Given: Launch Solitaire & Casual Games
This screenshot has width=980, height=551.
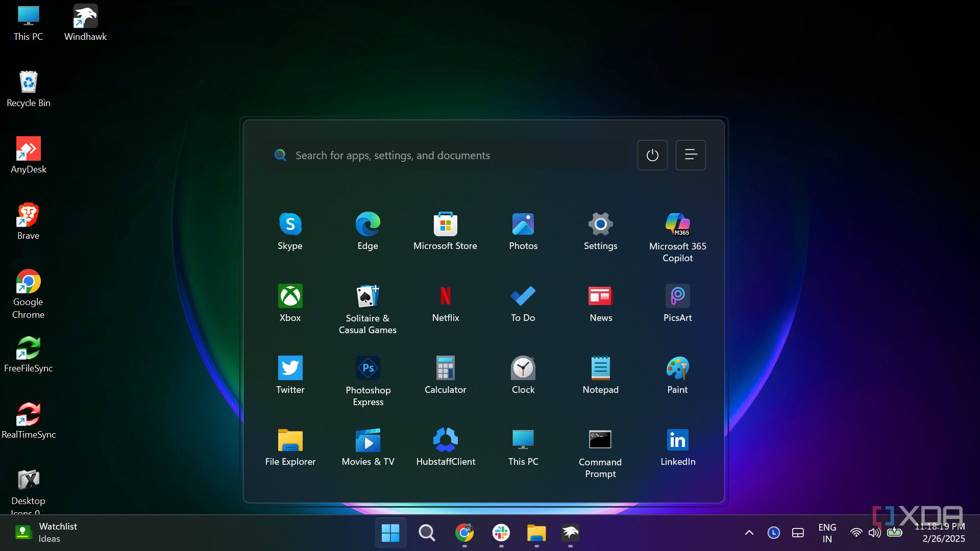Looking at the screenshot, I should point(367,309).
